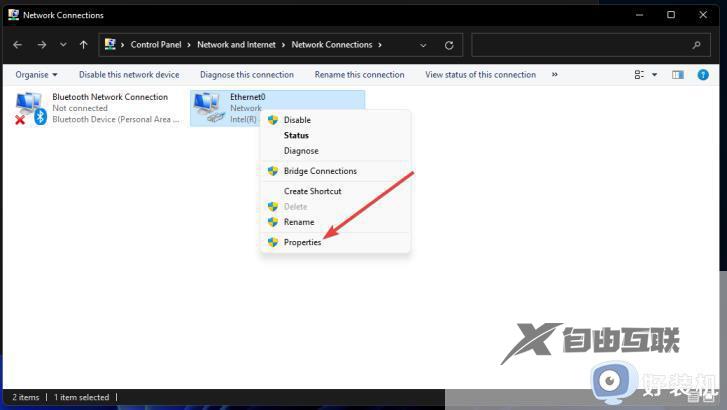Open the Network and Internet breadcrumb
Image resolution: width=727 pixels, height=410 pixels.
tap(236, 45)
